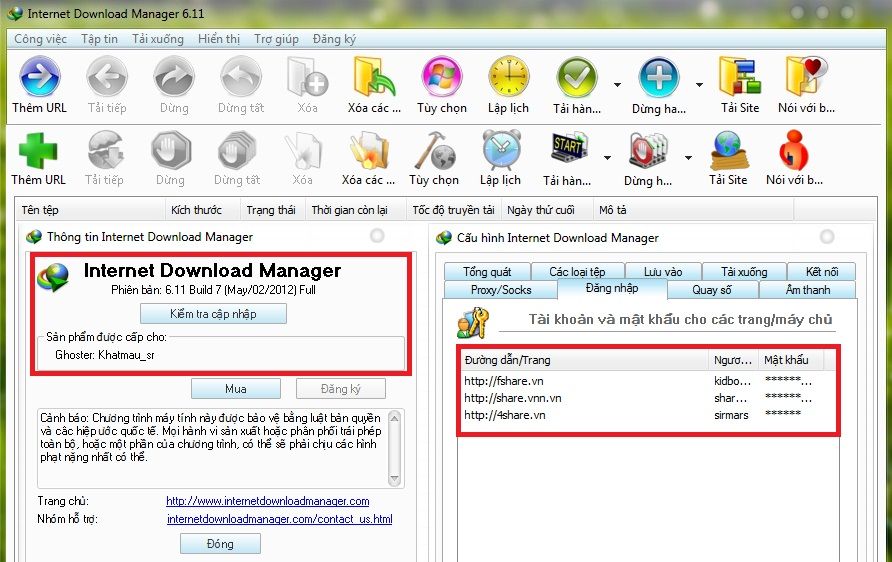Click the Xóa các folder icon in top toolbar
Image resolution: width=892 pixels, height=562 pixels.
pyautogui.click(x=374, y=76)
